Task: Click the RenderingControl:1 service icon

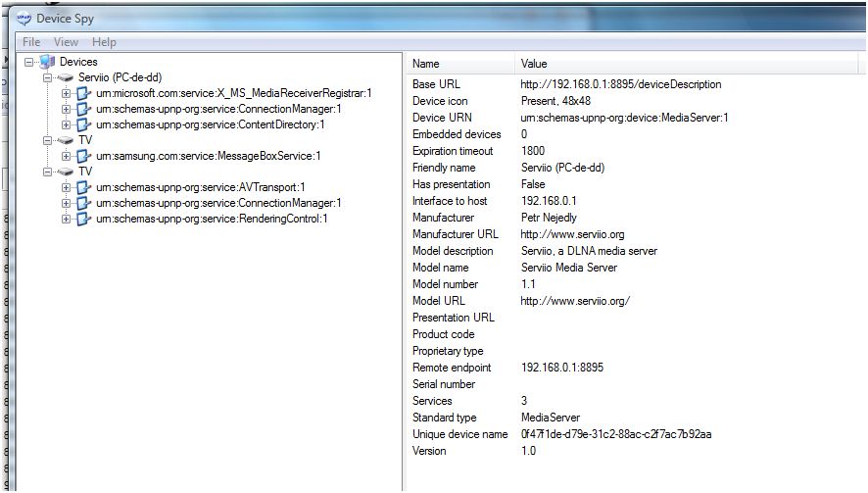Action: click(83, 219)
